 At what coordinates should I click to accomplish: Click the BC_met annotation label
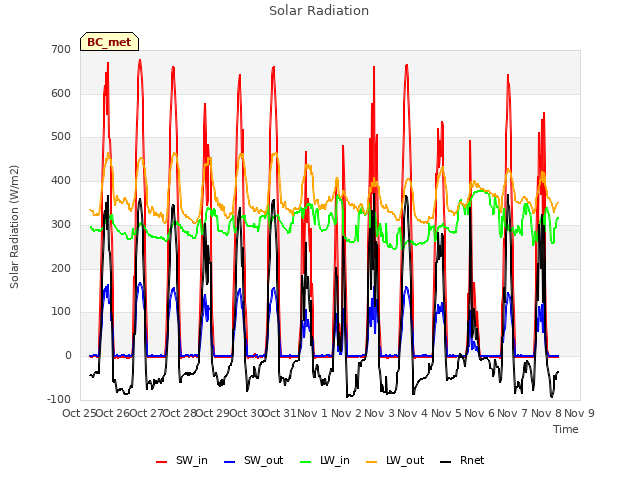click(x=109, y=42)
